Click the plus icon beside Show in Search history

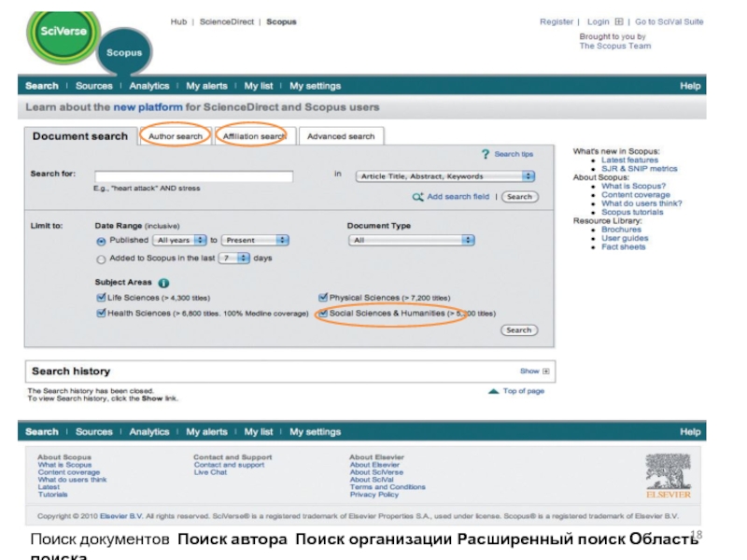[546, 371]
